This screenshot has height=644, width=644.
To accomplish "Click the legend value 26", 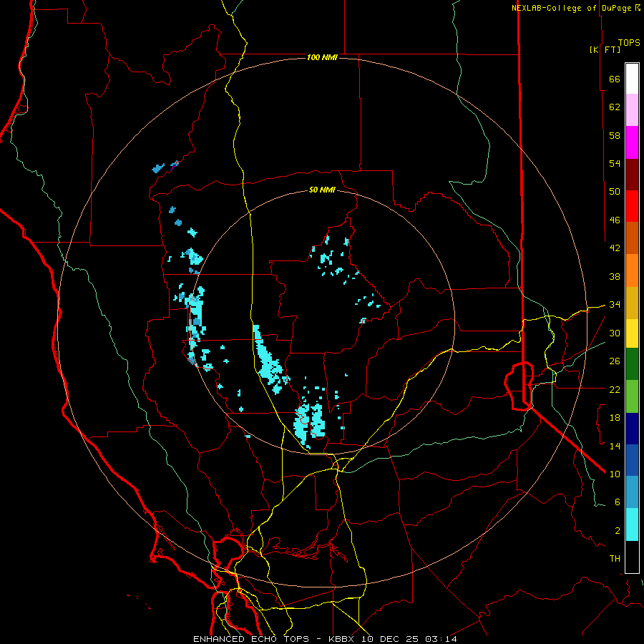I will click(x=615, y=361).
